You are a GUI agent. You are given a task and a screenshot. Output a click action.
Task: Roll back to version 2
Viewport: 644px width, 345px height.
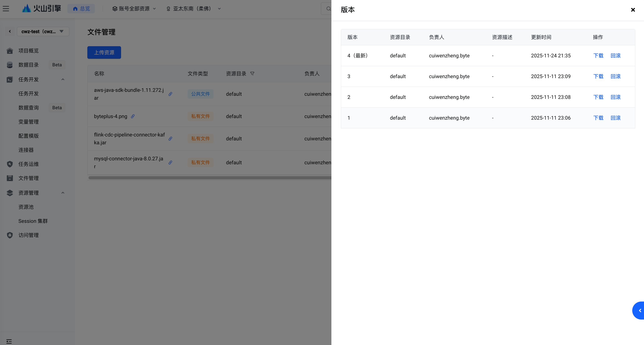[x=615, y=97]
